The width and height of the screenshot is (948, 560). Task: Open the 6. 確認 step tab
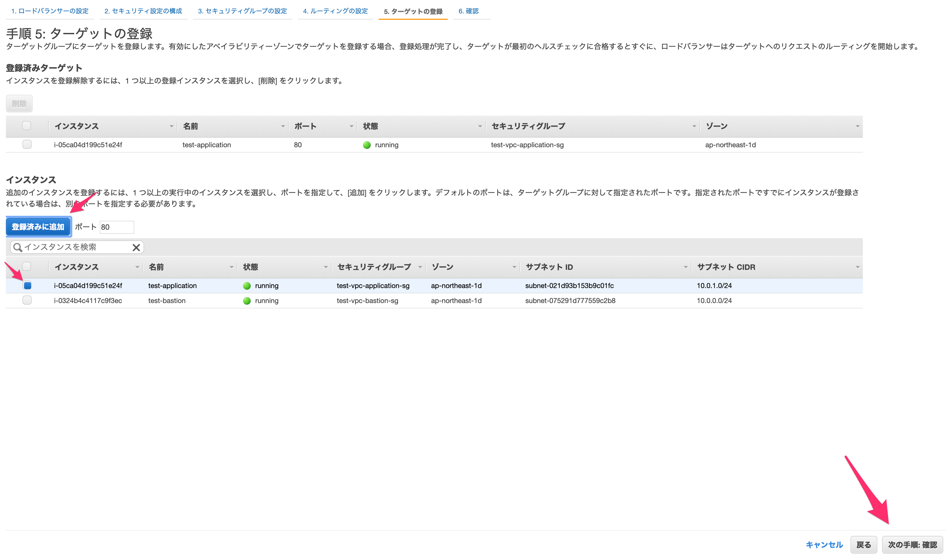pos(469,11)
